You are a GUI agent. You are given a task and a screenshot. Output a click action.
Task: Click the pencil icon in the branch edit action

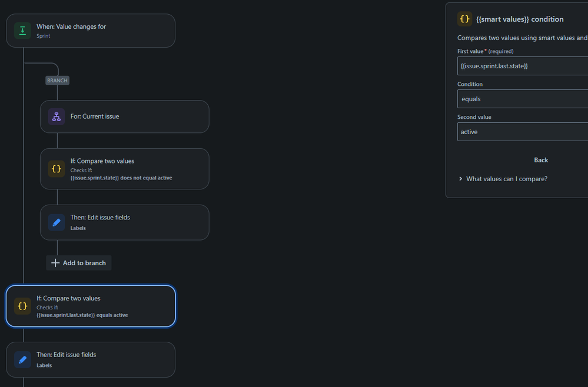pos(57,222)
